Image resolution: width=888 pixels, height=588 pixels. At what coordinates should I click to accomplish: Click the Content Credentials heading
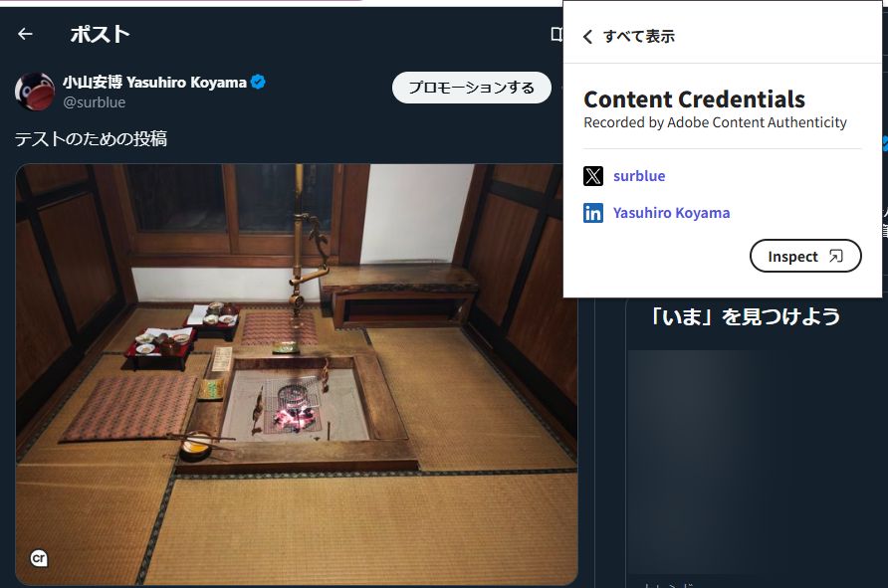coord(697,99)
